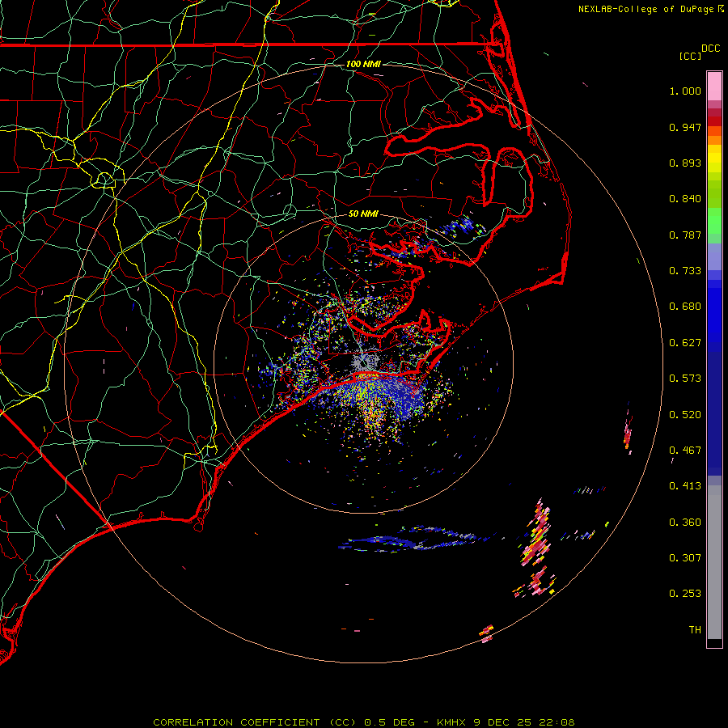This screenshot has height=728, width=728.
Task: Click the 50 NMI range ring label
Action: (363, 214)
